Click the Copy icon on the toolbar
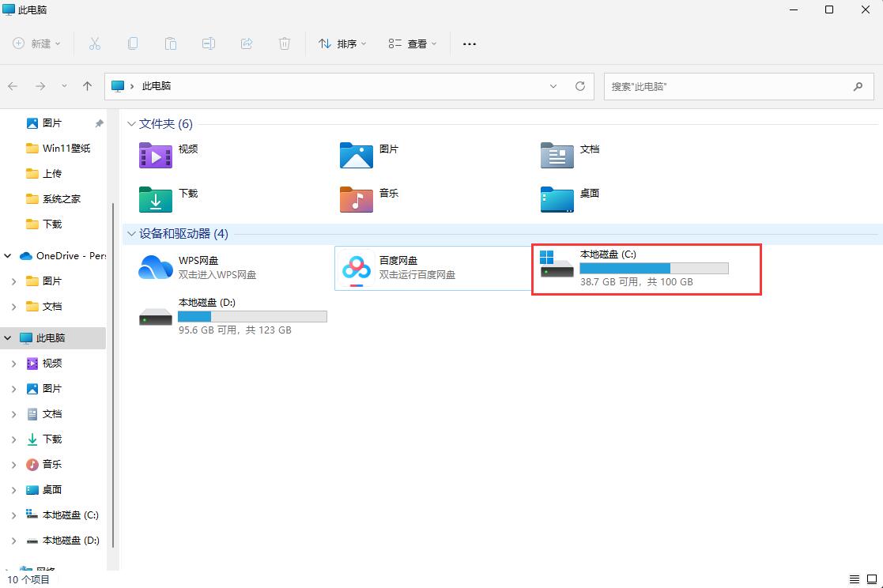The width and height of the screenshot is (883, 588). click(133, 43)
